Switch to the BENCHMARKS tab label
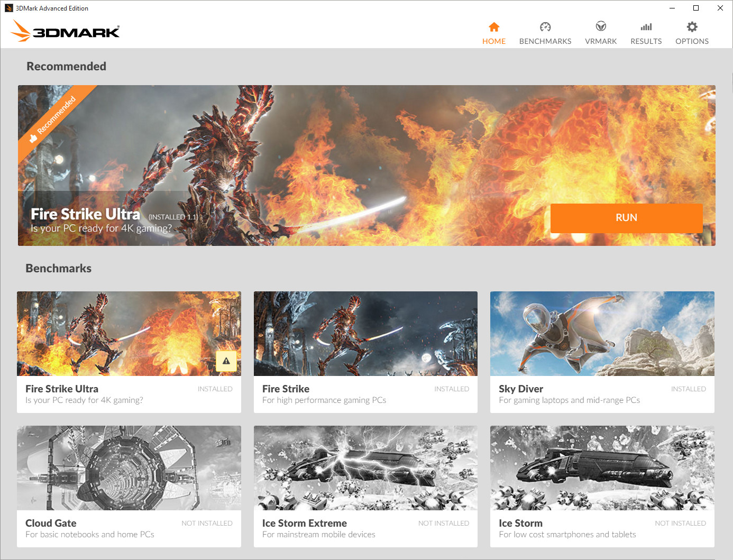The height and width of the screenshot is (560, 733). click(545, 41)
